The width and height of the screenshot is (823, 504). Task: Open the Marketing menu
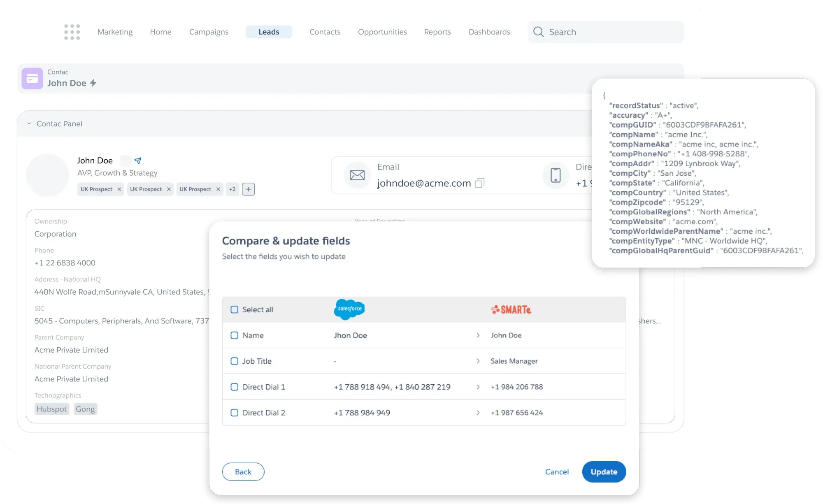(x=115, y=32)
